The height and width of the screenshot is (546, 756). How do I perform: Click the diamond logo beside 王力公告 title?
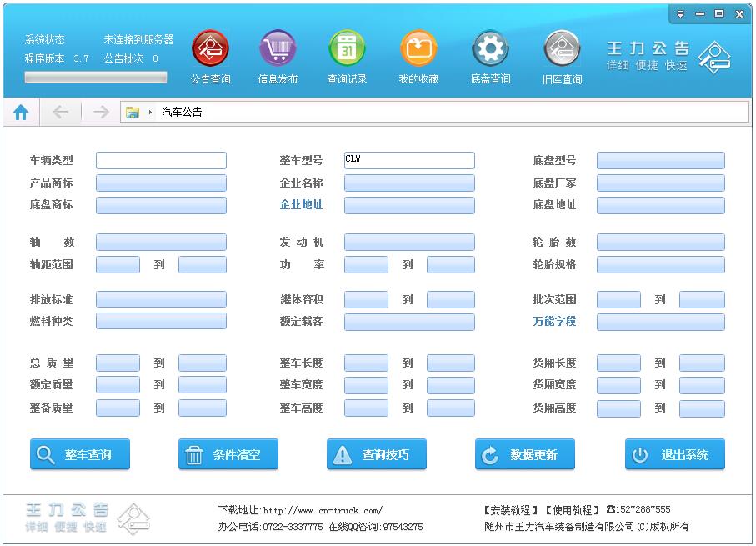[716, 57]
